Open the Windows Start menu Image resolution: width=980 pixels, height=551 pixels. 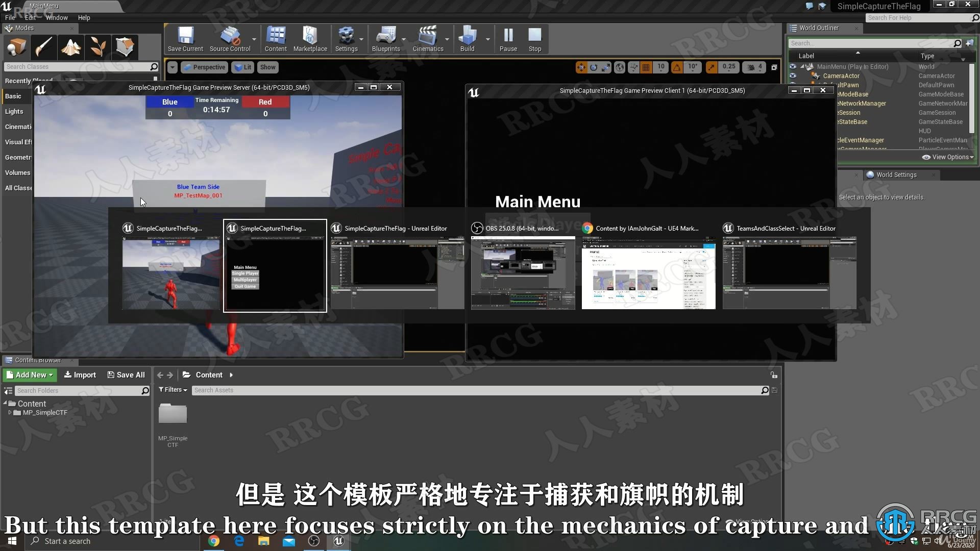pos(12,541)
